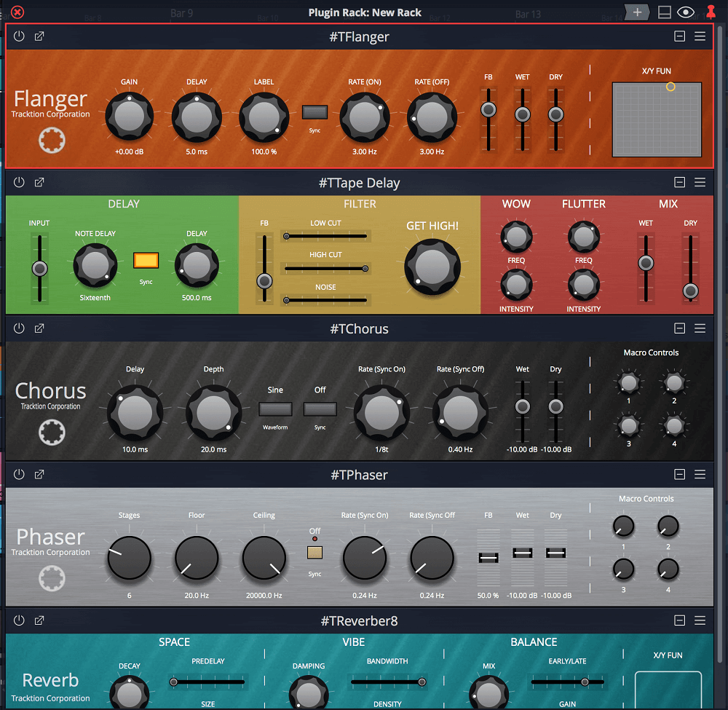Toggle power for #TChorus plugin

(19, 328)
